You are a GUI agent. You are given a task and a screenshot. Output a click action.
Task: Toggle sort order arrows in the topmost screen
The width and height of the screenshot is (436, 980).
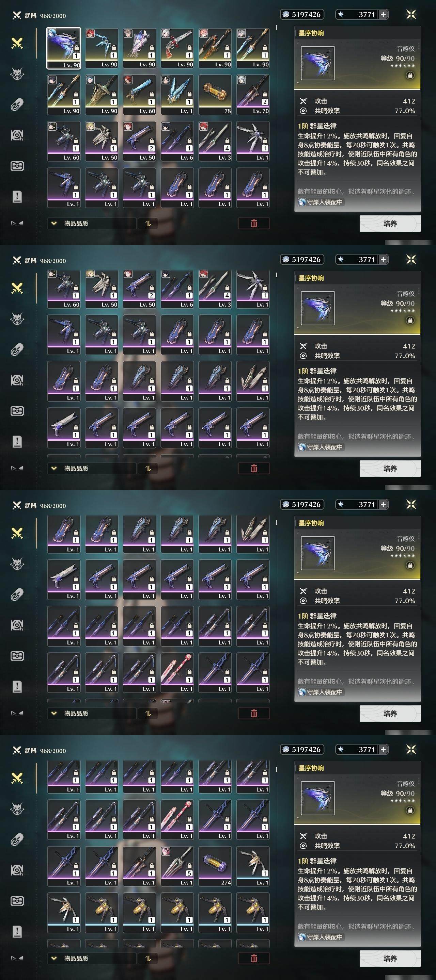point(148,223)
